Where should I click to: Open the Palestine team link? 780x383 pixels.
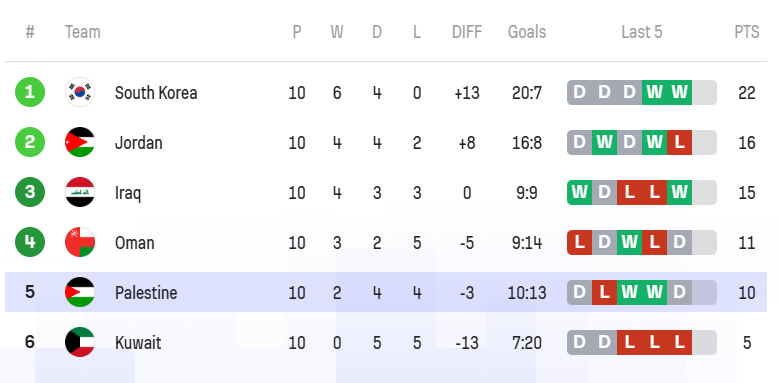(x=146, y=292)
